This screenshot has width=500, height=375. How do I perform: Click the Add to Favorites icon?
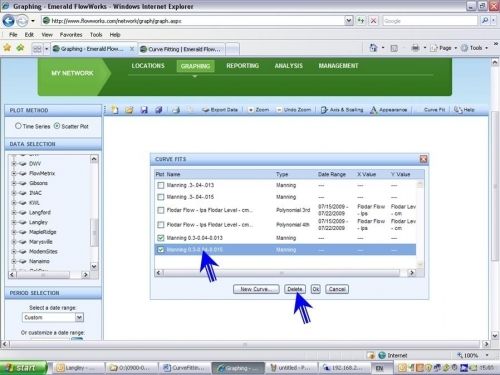(x=20, y=48)
